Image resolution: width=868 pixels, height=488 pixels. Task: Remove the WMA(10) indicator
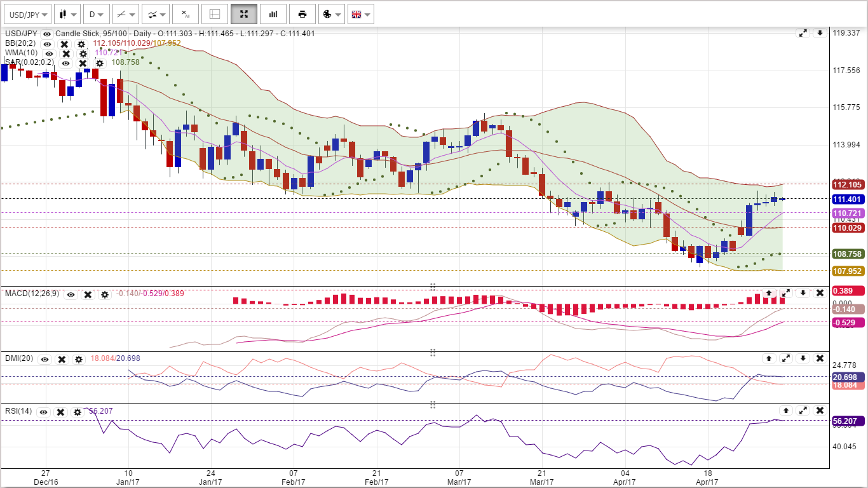(66, 53)
